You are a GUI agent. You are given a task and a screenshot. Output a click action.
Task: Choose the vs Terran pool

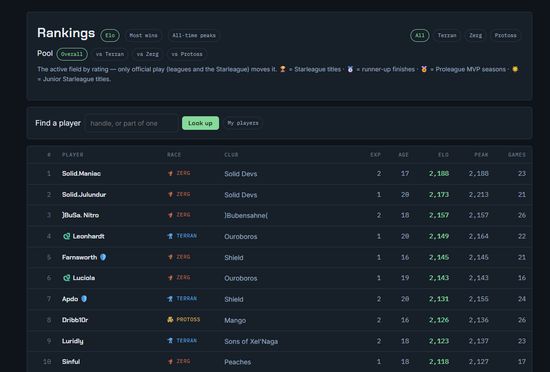pos(110,54)
